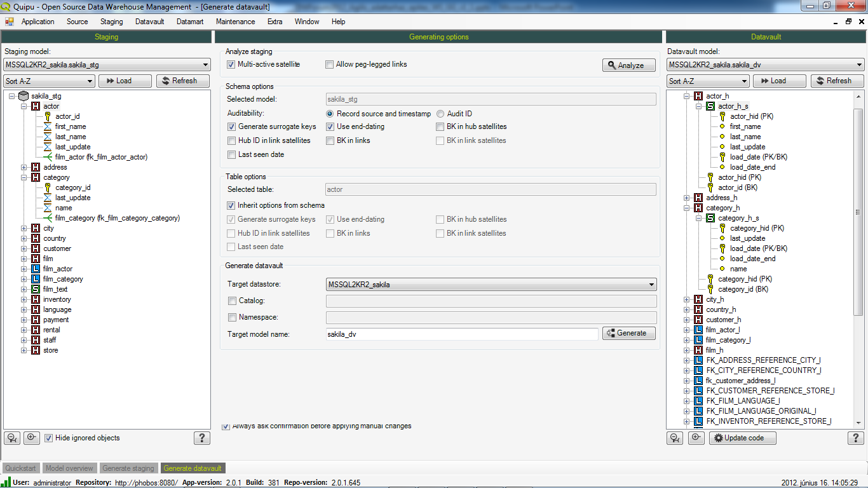The image size is (868, 488).
Task: Click the link icon beside film_actor_l in datavault
Action: 698,330
